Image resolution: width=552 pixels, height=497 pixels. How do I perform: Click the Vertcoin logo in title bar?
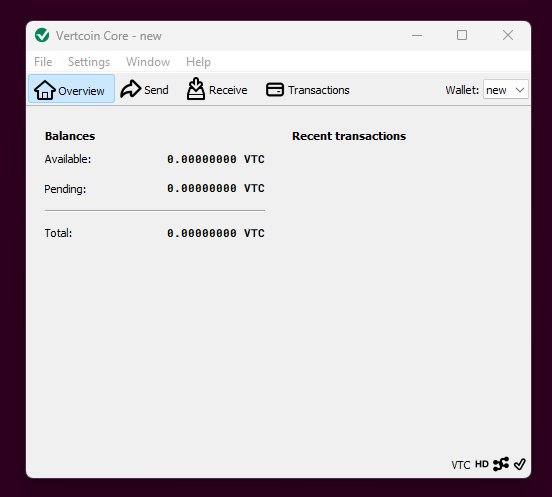42,35
